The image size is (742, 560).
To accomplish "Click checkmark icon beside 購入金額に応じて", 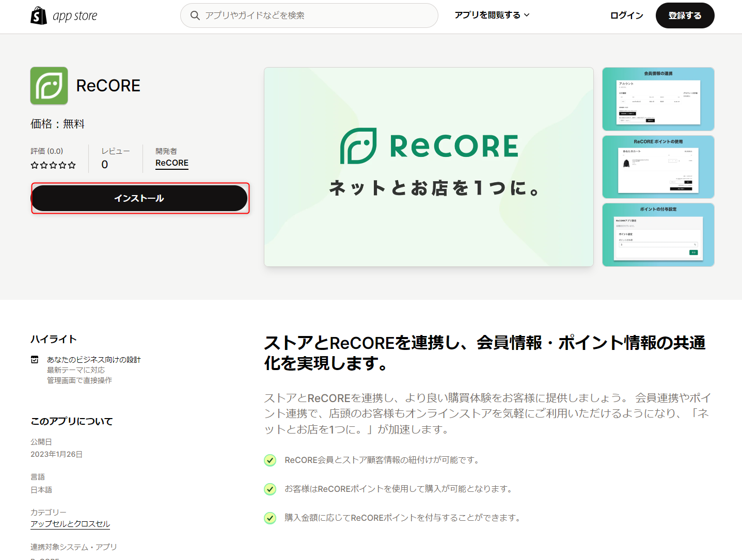I will click(x=270, y=518).
